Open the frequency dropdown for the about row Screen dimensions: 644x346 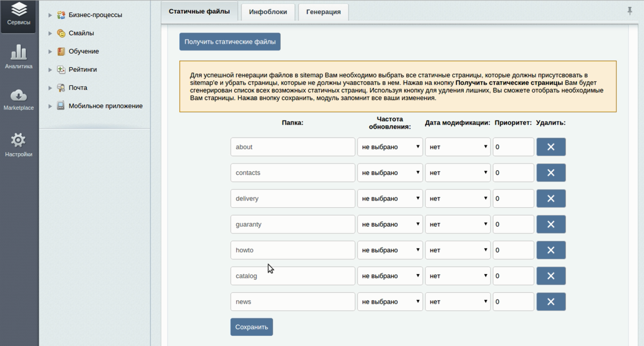390,147
